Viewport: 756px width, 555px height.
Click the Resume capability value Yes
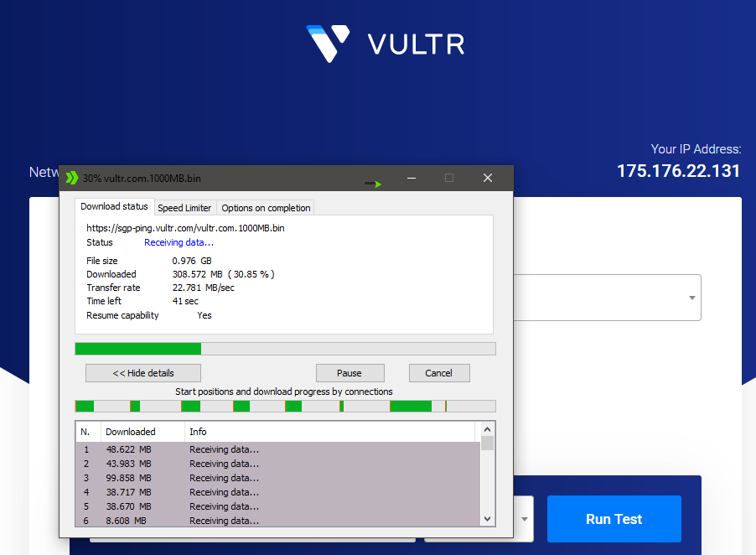coord(205,315)
